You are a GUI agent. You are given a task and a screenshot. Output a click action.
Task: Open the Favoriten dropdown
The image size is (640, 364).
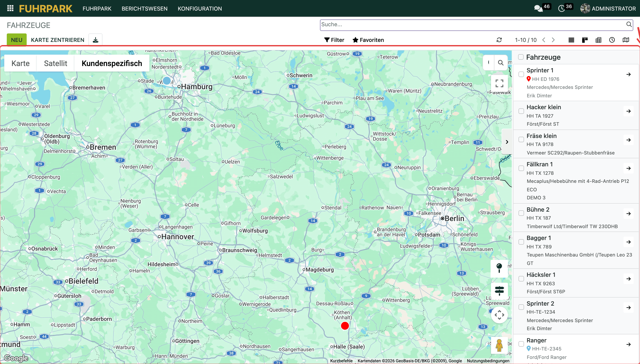click(368, 40)
